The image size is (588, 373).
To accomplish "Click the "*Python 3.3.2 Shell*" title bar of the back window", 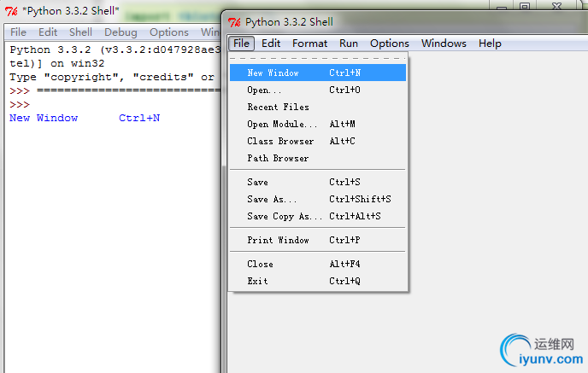I will [70, 11].
